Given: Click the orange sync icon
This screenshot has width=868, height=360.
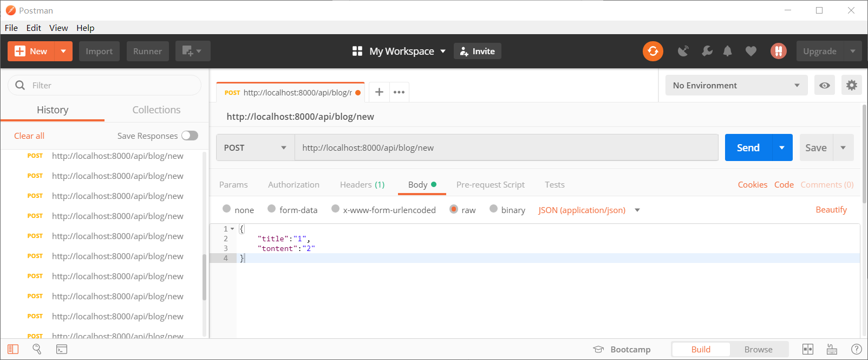Looking at the screenshot, I should click(x=652, y=51).
